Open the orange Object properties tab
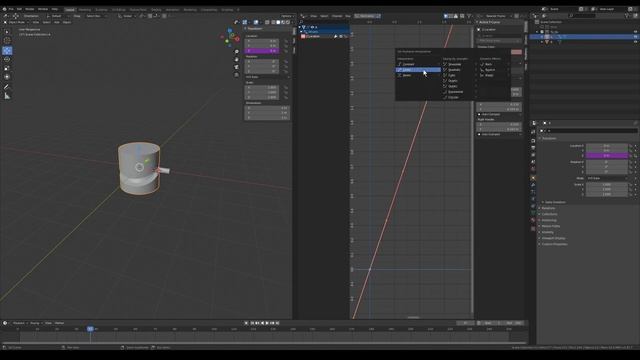The image size is (640, 360). click(533, 178)
